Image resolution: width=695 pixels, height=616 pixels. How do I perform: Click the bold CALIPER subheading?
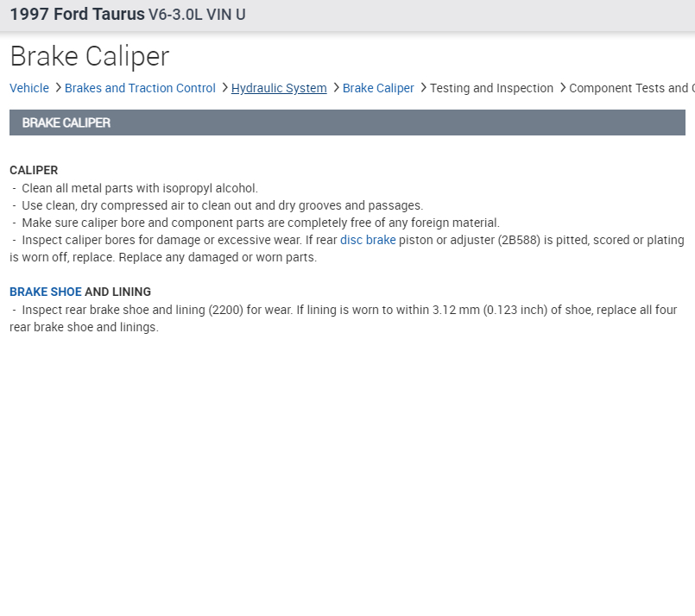[x=34, y=170]
